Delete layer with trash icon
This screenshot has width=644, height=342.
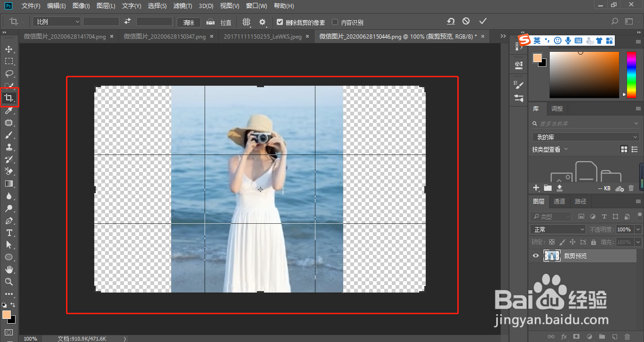pyautogui.click(x=627, y=337)
